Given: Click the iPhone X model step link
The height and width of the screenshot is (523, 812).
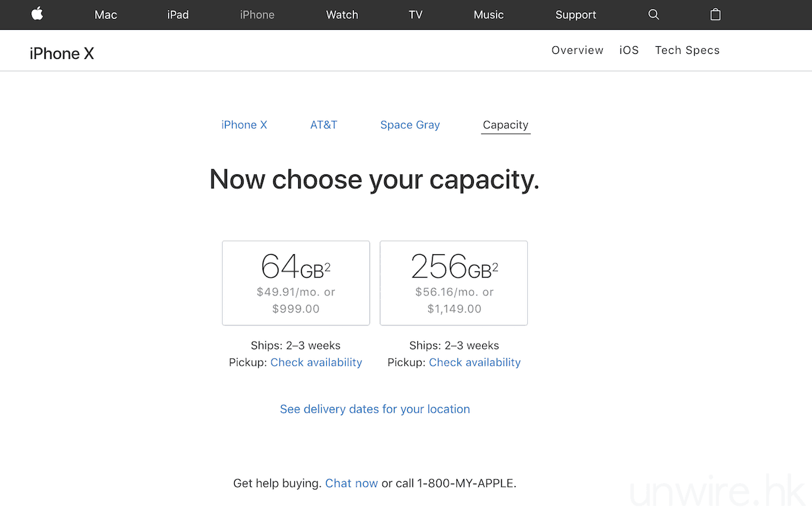Looking at the screenshot, I should [244, 125].
